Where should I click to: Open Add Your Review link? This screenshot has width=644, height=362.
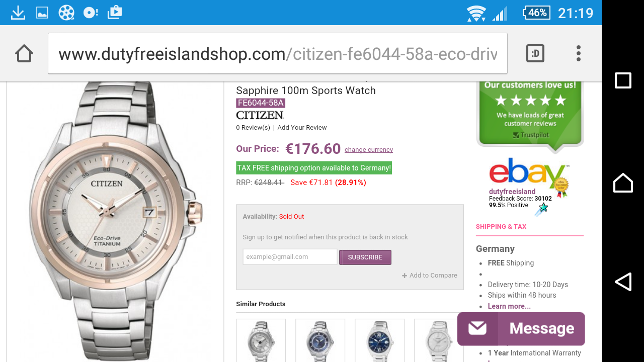(x=302, y=128)
